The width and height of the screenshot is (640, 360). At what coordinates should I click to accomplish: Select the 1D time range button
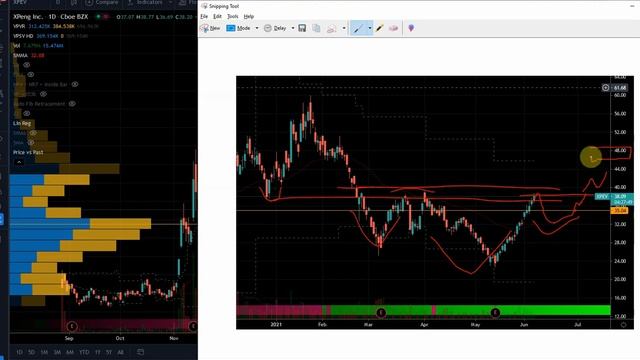(x=19, y=352)
